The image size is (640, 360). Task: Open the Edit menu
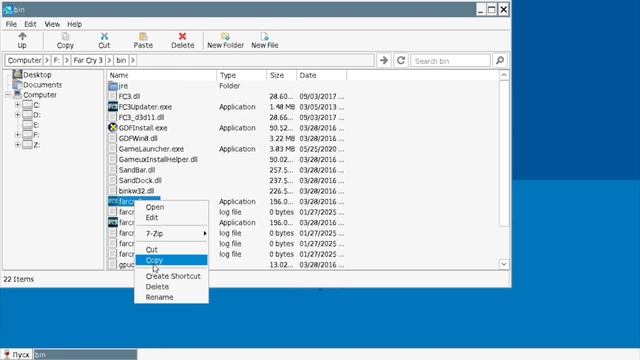pos(30,24)
